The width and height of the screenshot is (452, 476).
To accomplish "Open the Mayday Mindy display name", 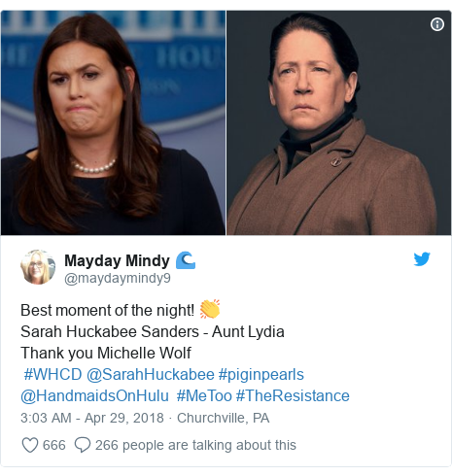I will 117,260.
